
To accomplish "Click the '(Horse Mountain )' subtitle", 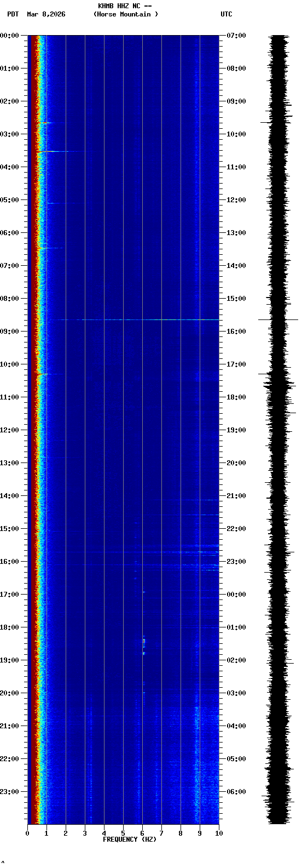I will pos(126,14).
